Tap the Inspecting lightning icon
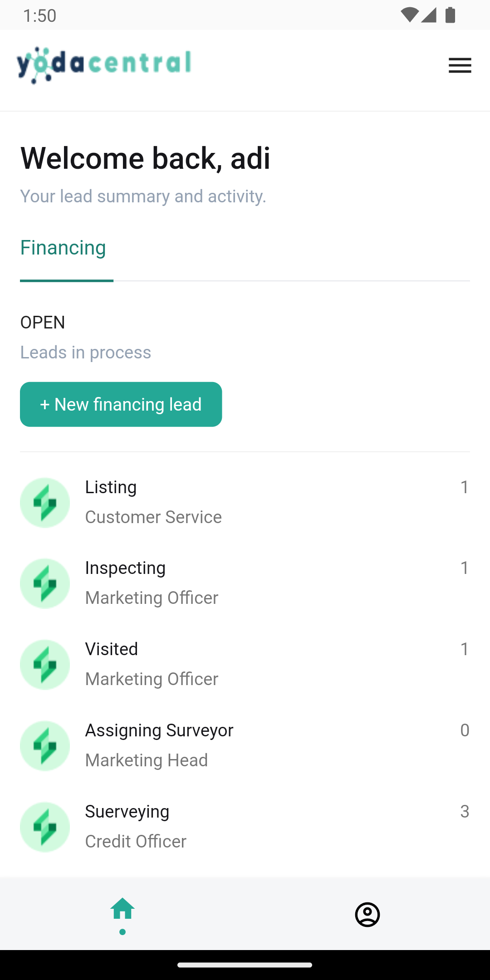 (x=45, y=583)
